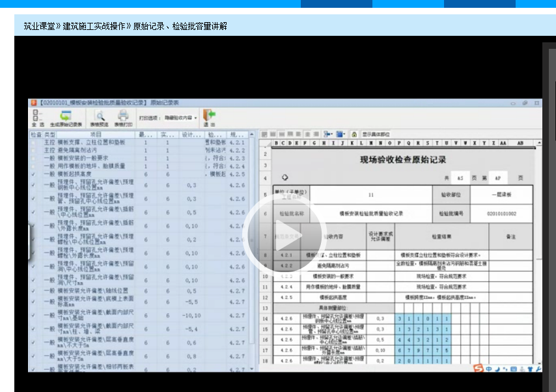The width and height of the screenshot is (556, 392).
Task: Toggle the checkbox for 模板起拱高度 row
Action: pos(33,174)
